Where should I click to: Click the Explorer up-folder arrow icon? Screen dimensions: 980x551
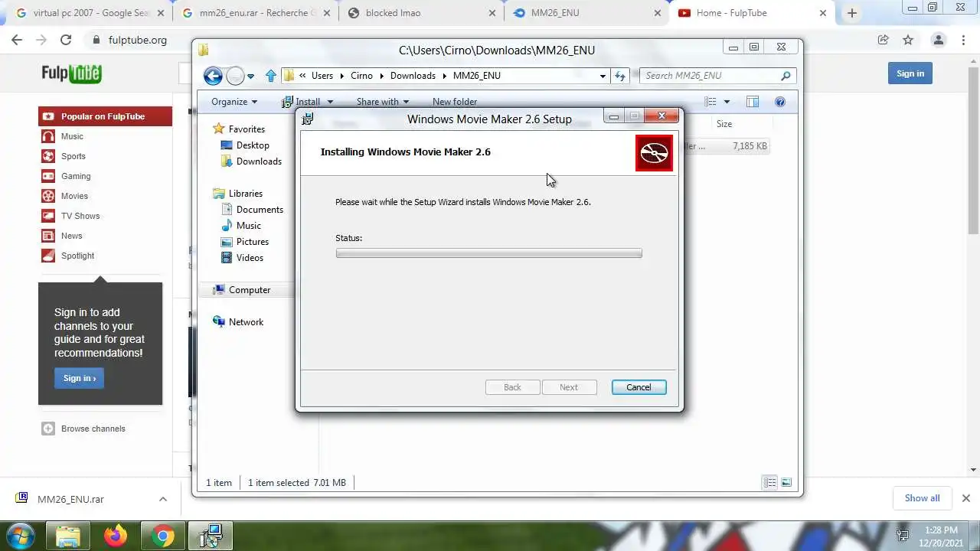[270, 76]
